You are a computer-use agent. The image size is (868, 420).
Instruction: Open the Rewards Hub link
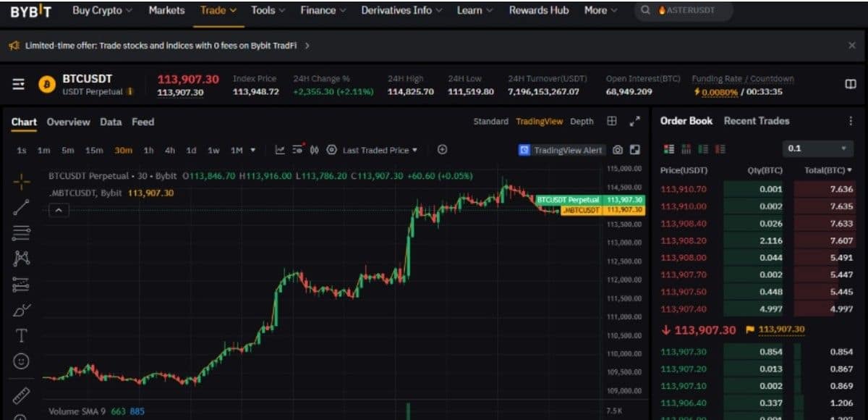539,11
